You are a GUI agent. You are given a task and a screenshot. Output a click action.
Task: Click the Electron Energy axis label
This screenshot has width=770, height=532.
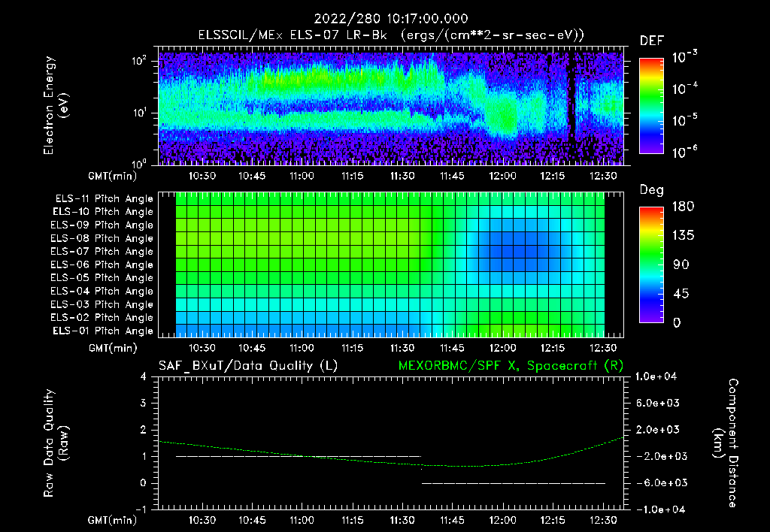pyautogui.click(x=56, y=105)
